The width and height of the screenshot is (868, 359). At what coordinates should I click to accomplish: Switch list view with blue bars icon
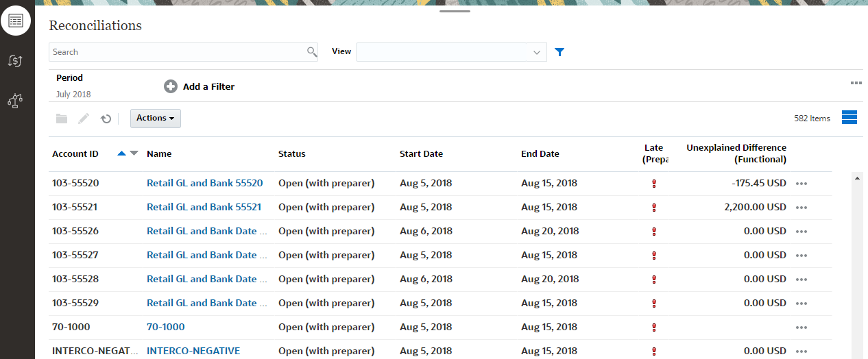849,117
